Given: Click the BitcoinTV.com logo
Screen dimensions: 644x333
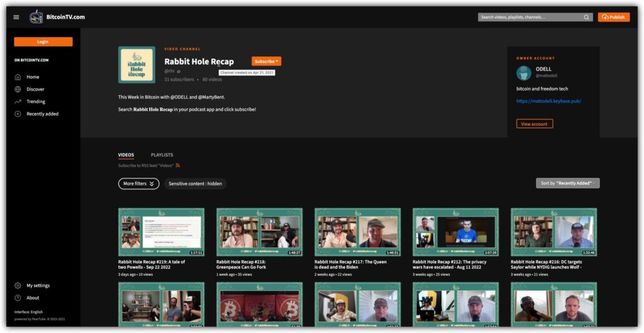Looking at the screenshot, I should [x=57, y=17].
